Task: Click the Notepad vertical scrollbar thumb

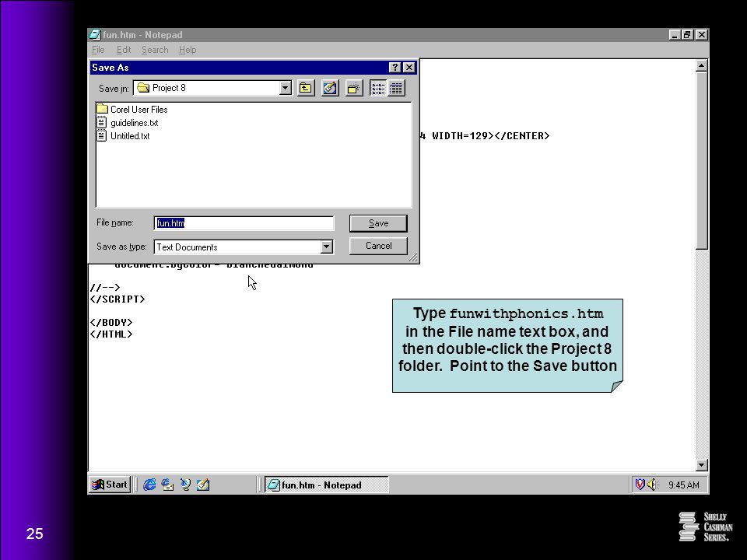Action: tap(701, 160)
